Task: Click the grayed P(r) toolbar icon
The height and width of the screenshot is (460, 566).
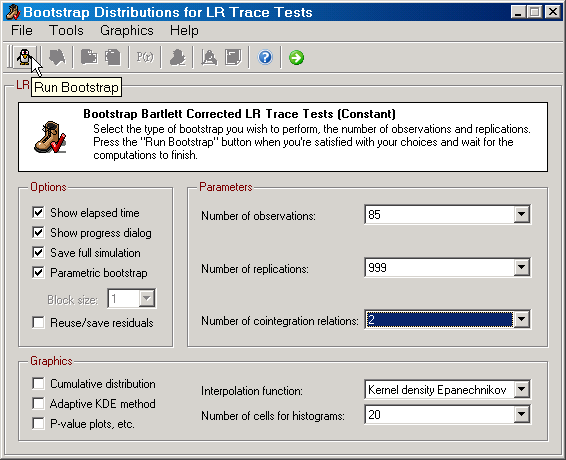Action: click(145, 57)
